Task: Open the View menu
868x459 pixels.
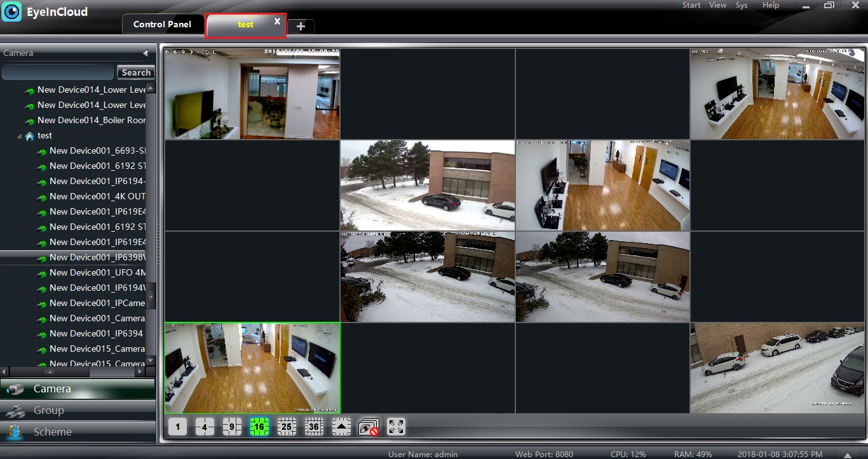Action: coord(717,5)
